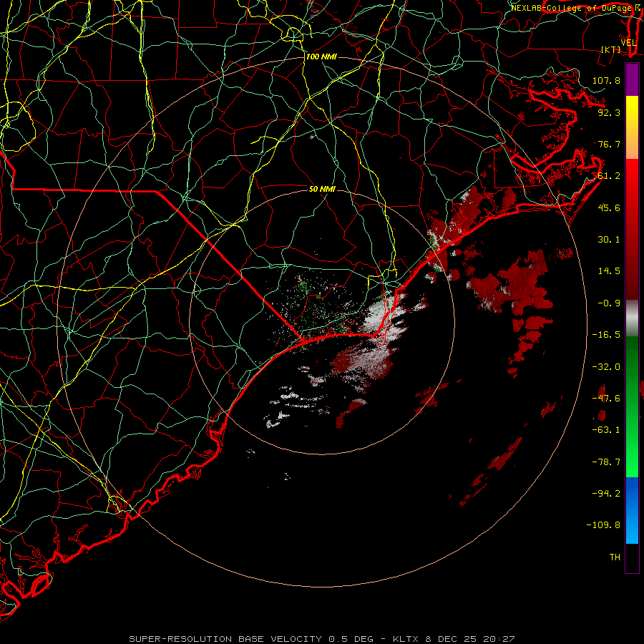Click the TH threshold label

tap(615, 557)
